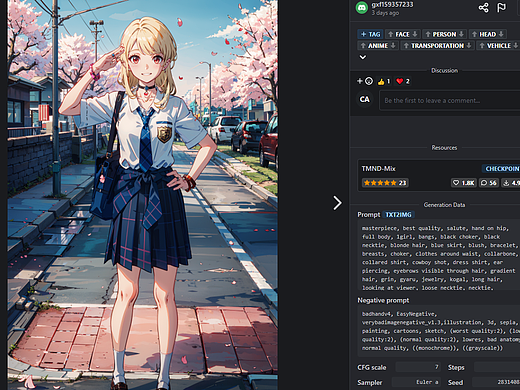Viewport: 520px width, 390px height.
Task: Downvote the VEHICLE tag
Action: (516, 45)
